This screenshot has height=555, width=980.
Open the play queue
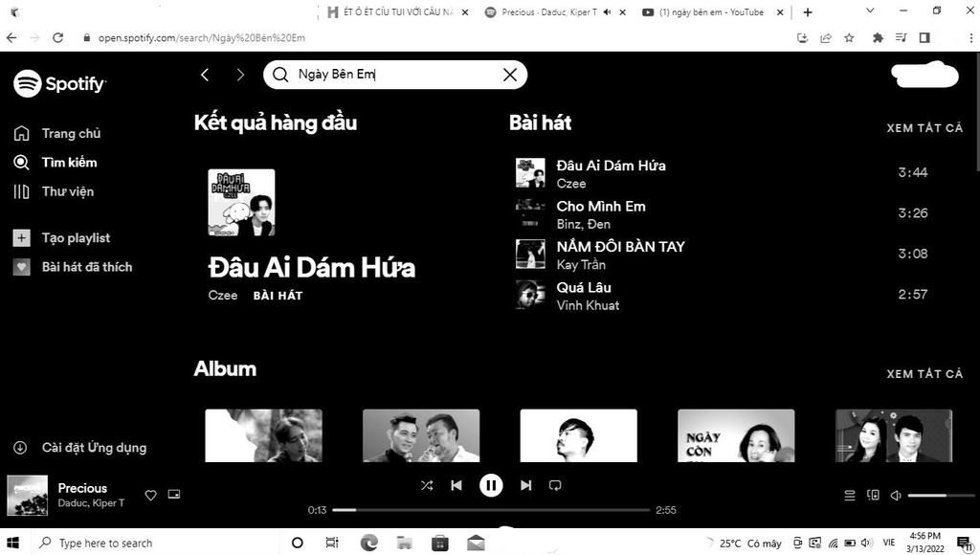(x=850, y=495)
